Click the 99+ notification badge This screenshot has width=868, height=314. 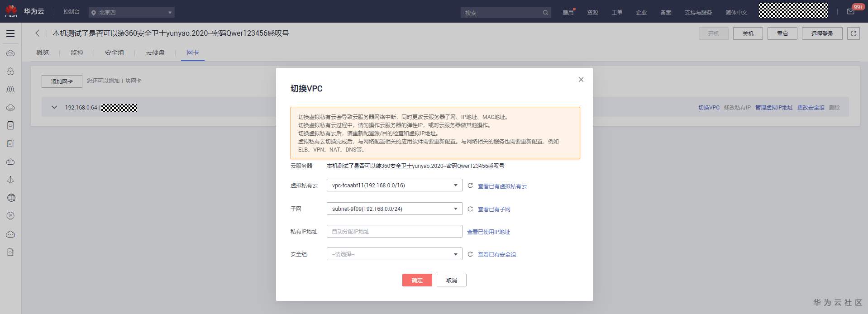[x=858, y=7]
